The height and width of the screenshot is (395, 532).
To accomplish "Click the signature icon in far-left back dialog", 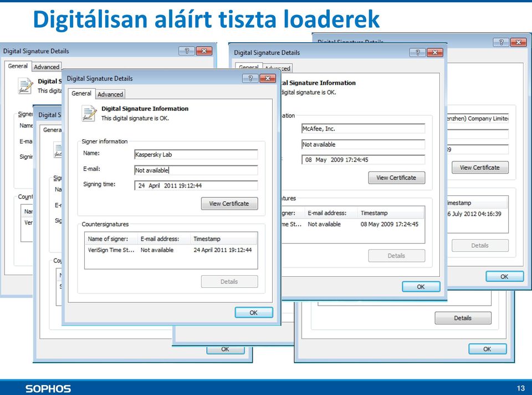I will pos(26,86).
